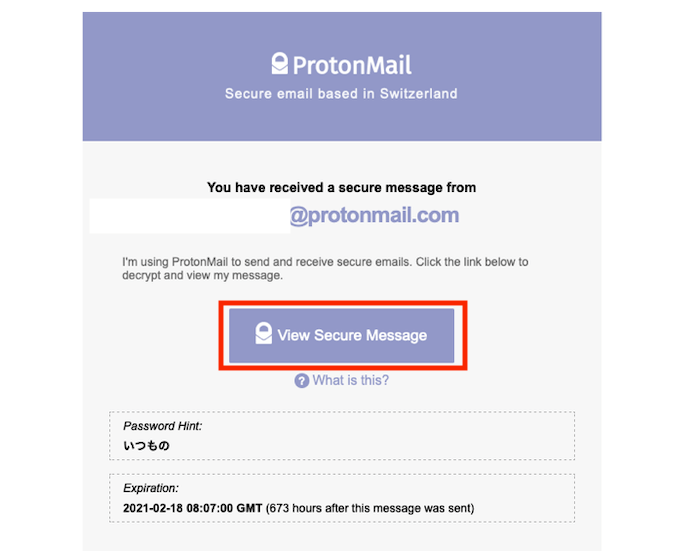677x551 pixels.
Task: Select the password hint value いつもの
Action: tap(146, 445)
